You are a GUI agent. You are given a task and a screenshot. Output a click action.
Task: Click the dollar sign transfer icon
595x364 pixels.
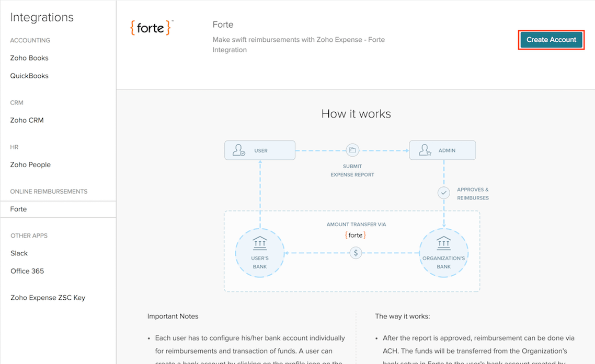(x=356, y=253)
